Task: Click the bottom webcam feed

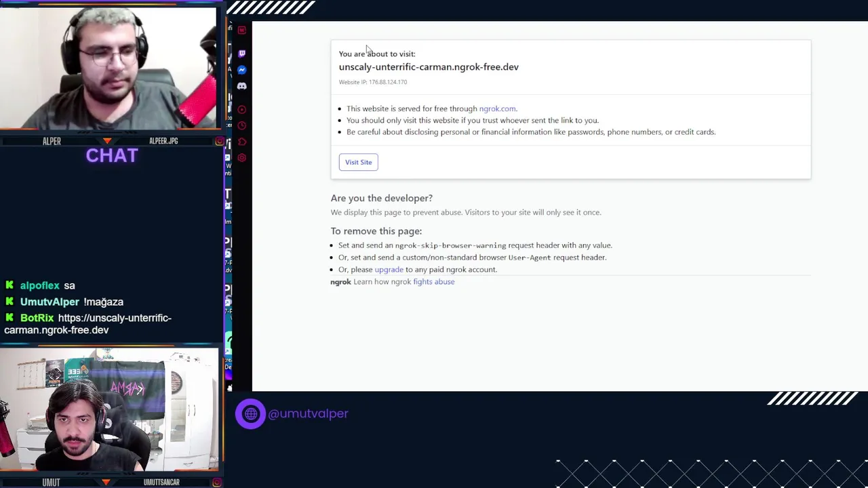Action: pyautogui.click(x=109, y=410)
